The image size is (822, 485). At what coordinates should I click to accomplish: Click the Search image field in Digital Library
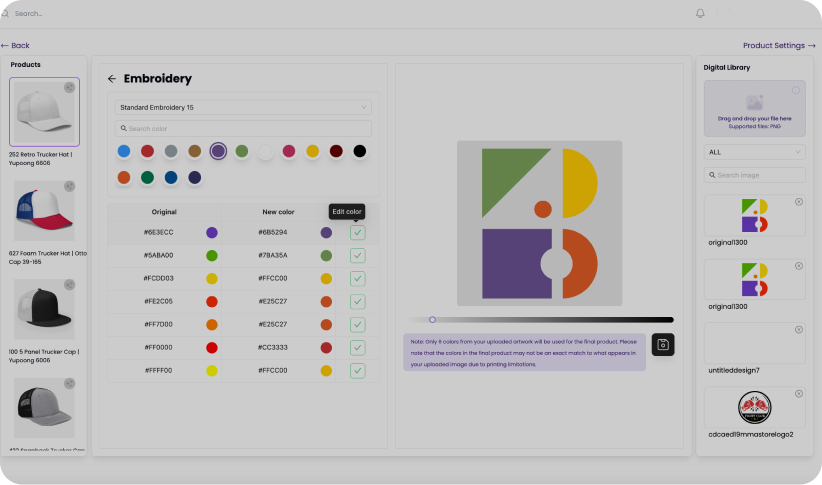tap(754, 175)
